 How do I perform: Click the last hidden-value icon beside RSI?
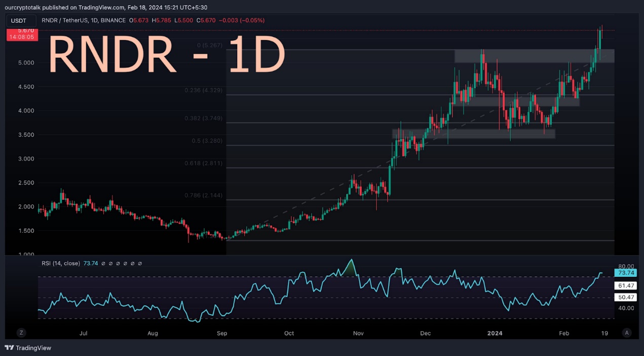(140, 263)
